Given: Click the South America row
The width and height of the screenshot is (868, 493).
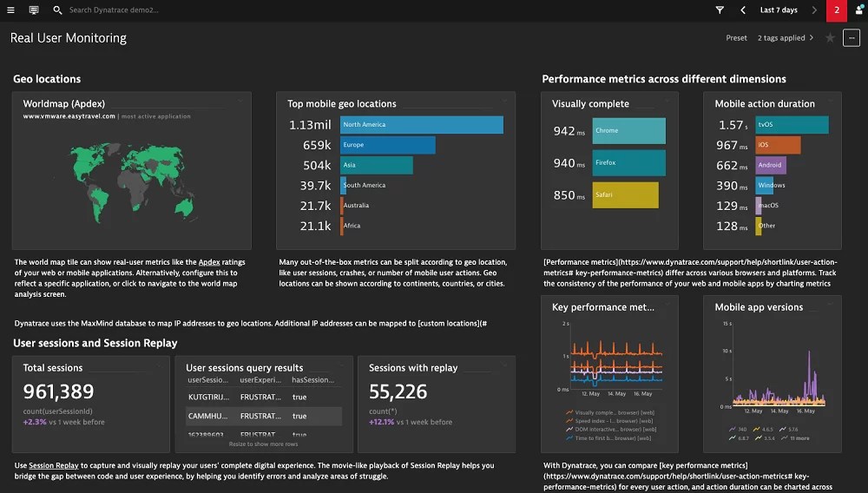Looking at the screenshot, I should click(364, 186).
